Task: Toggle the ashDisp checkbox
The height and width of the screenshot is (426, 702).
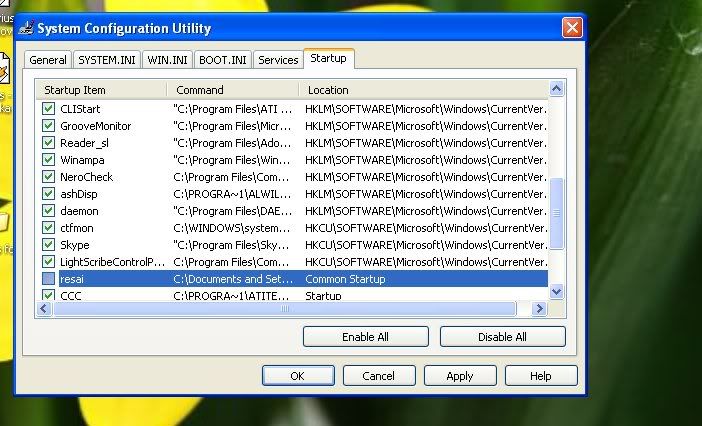Action: (x=48, y=194)
